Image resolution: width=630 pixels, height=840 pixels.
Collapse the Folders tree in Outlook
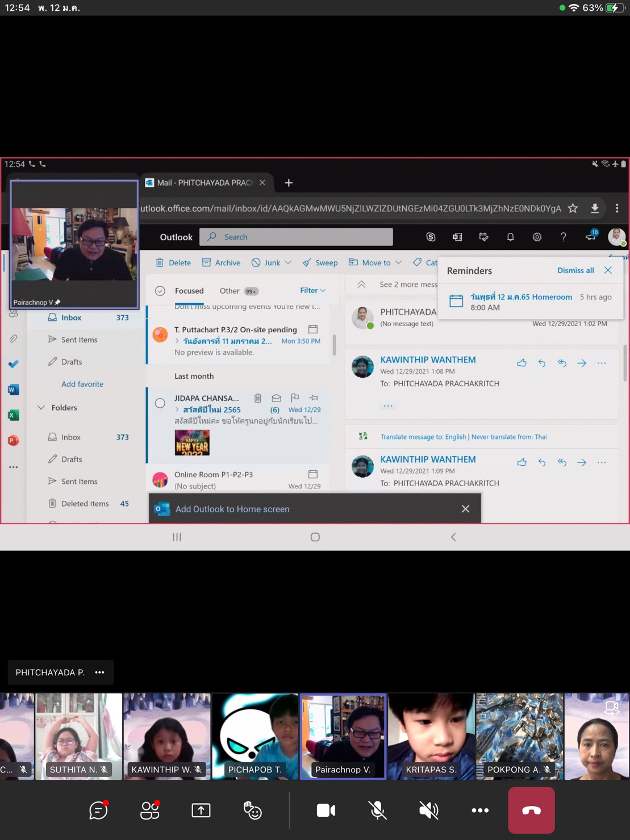tap(41, 408)
